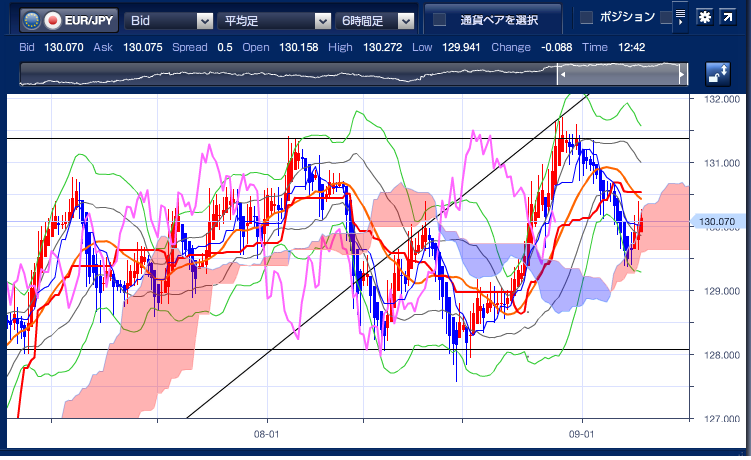Image resolution: width=751 pixels, height=460 pixels.
Task: Toggle the partially hidden checkbox after ポジション
Action: [666, 18]
